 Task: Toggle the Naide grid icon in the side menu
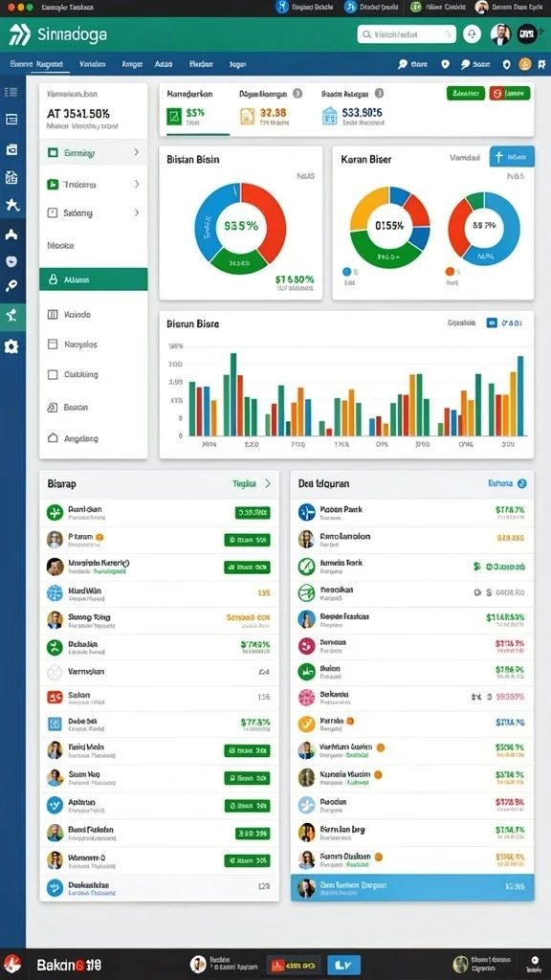[x=54, y=314]
